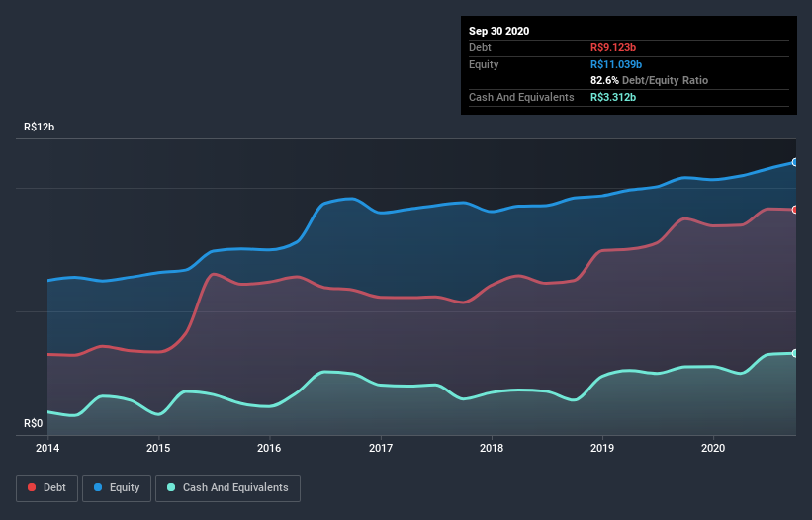Click the R$11.039b equity value

coord(616,64)
